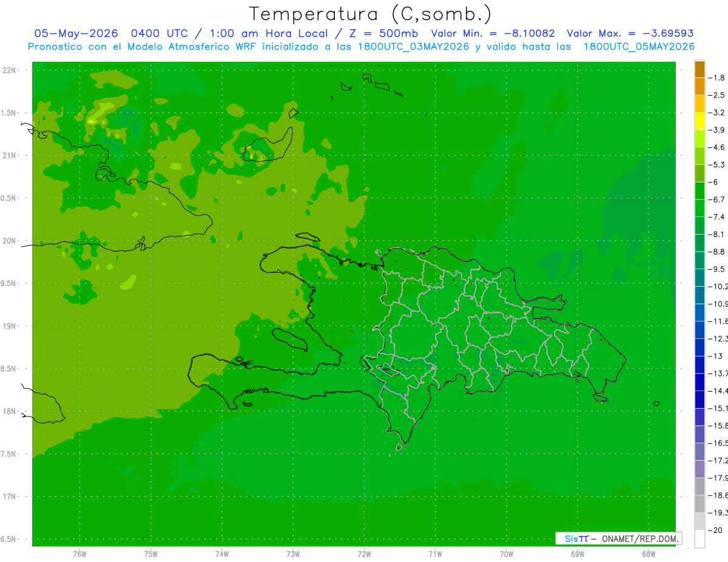Click the 72W longitude axis label
728x562 pixels.
coord(364,554)
